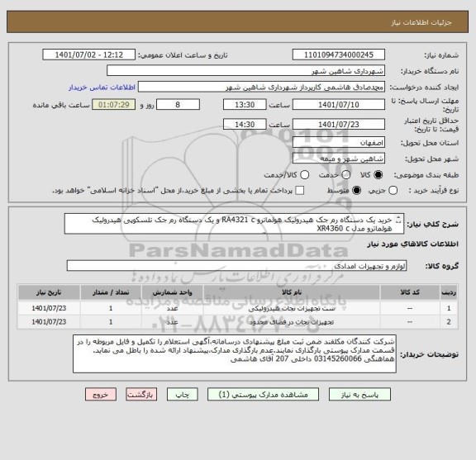
Task: Click the deadline time field 13:30
Action: [x=245, y=105]
